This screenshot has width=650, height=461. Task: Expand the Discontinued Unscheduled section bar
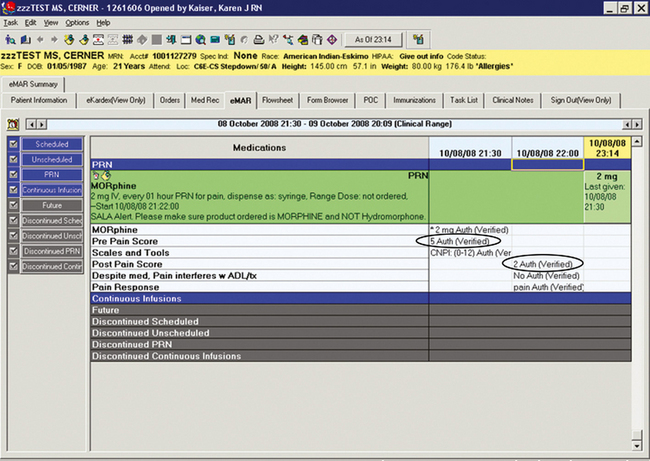click(x=361, y=333)
